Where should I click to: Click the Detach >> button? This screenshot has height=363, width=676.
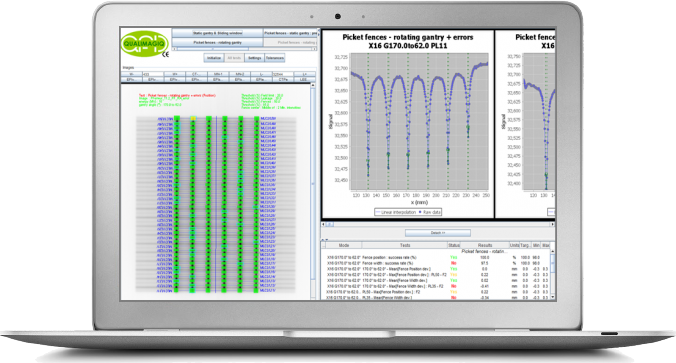[438, 233]
